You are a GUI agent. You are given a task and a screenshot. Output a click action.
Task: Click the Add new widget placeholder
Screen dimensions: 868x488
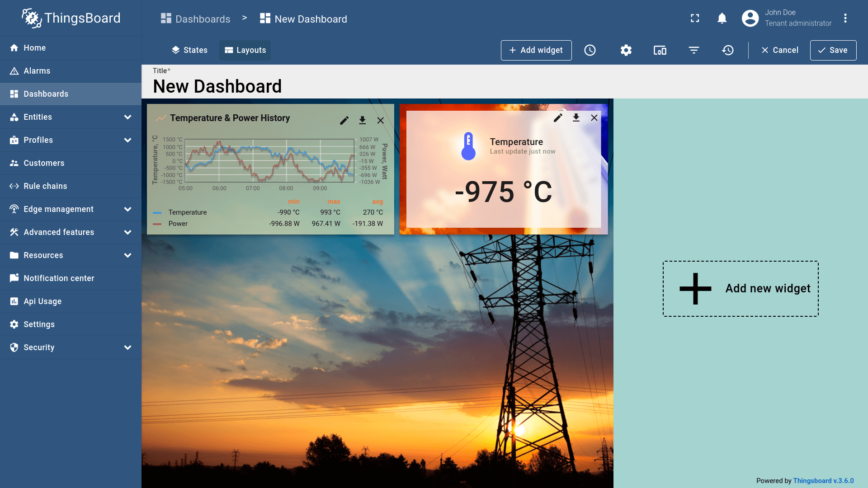(741, 289)
